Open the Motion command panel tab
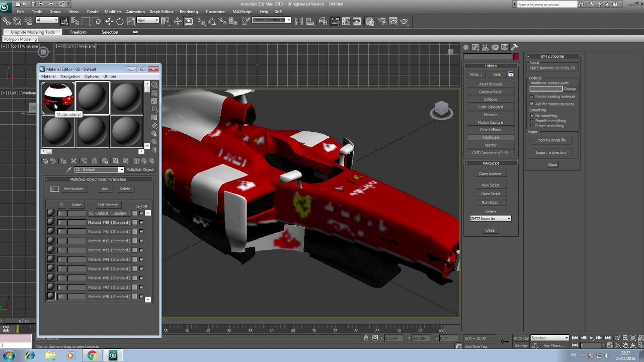644x362 pixels. click(495, 47)
